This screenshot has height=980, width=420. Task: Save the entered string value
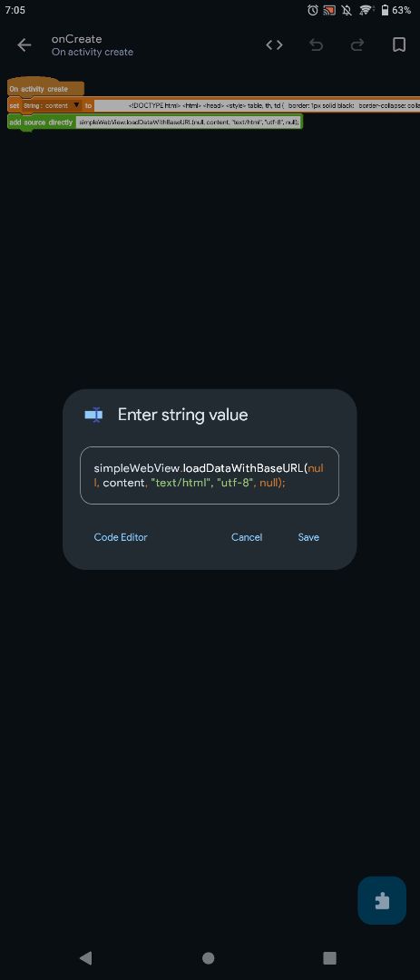tap(308, 537)
